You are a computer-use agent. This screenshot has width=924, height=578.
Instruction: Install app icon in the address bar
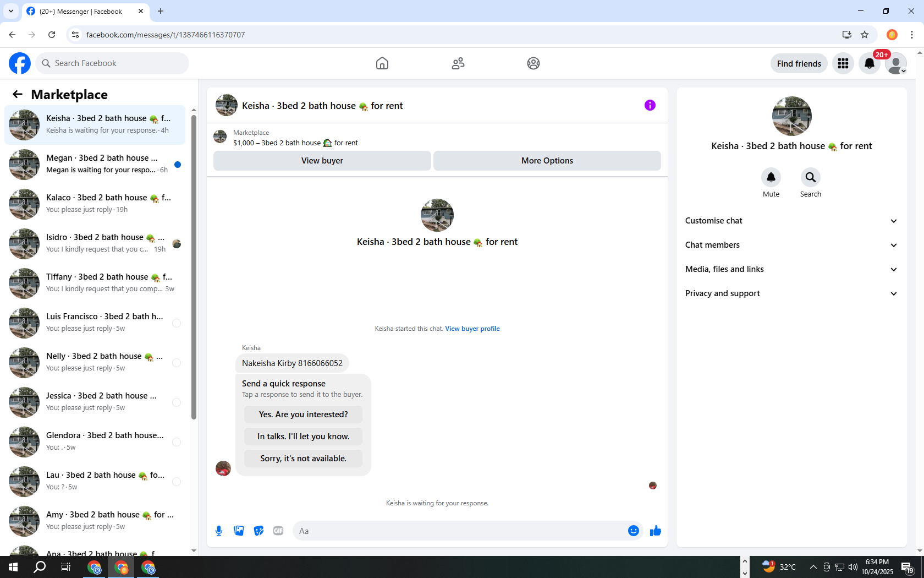click(846, 35)
